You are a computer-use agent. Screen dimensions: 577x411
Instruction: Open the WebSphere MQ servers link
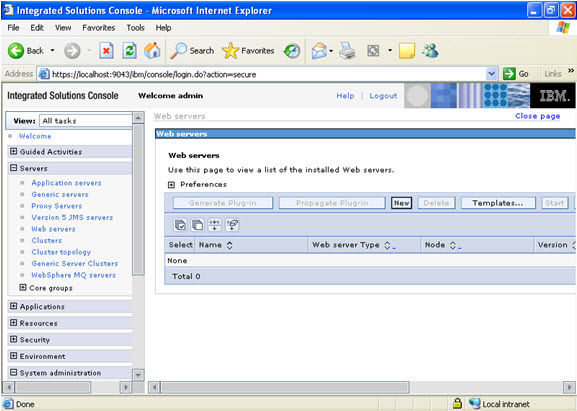click(x=74, y=275)
